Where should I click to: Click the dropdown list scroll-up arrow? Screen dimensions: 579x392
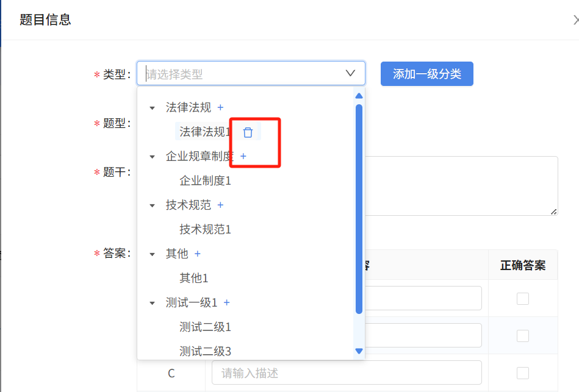(x=359, y=95)
